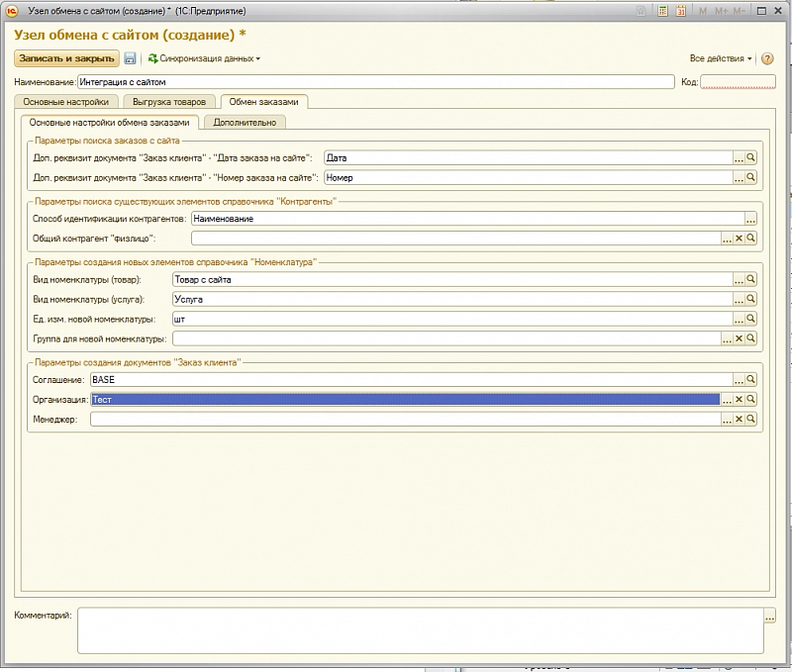The width and height of the screenshot is (792, 672).
Task: Click the Записать и закрыть button
Action: pos(66,58)
